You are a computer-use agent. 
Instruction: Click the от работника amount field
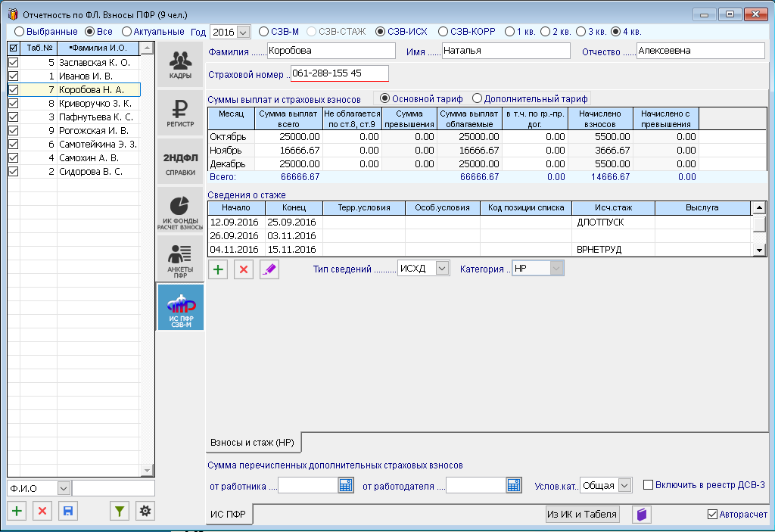309,486
